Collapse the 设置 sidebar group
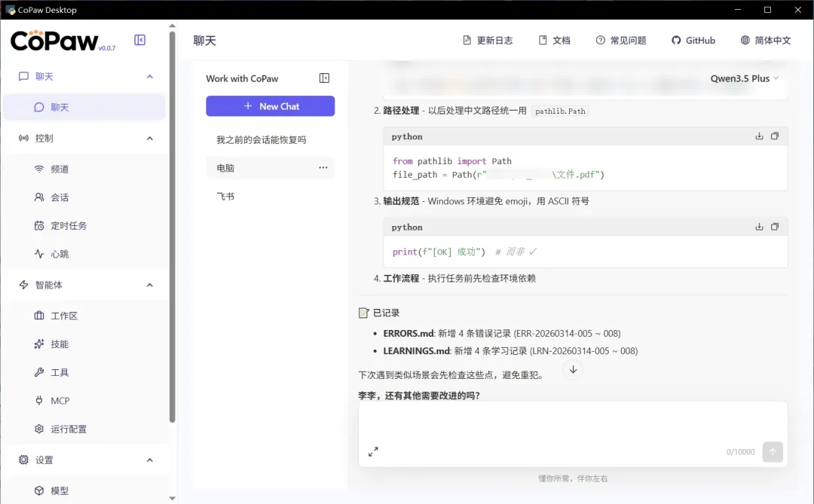 149,460
